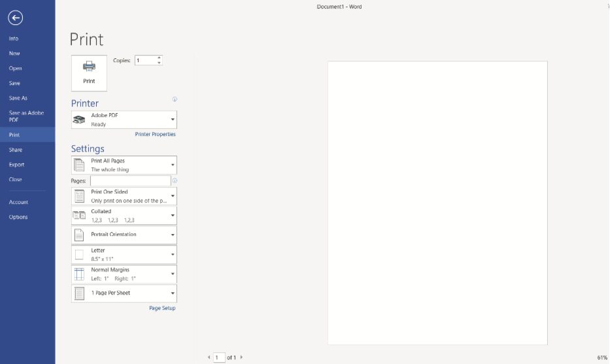Go to next page using the arrow

point(241,357)
